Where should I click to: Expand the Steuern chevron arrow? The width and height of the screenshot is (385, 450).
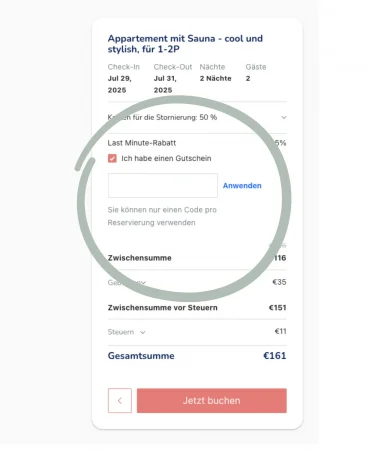(143, 332)
